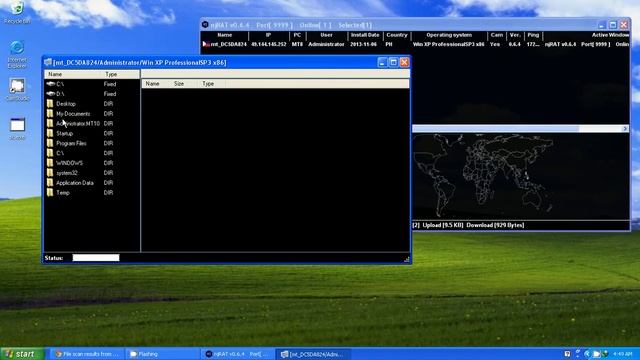Click the 2013-11-06 install date cell

click(363, 44)
